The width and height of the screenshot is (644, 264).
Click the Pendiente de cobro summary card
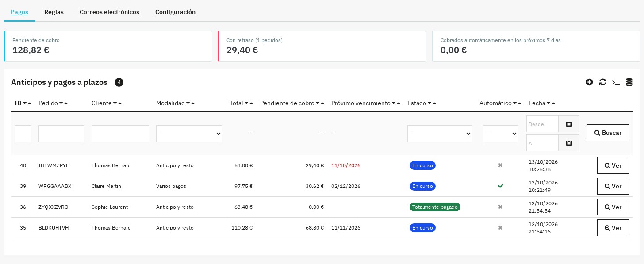pyautogui.click(x=108, y=46)
